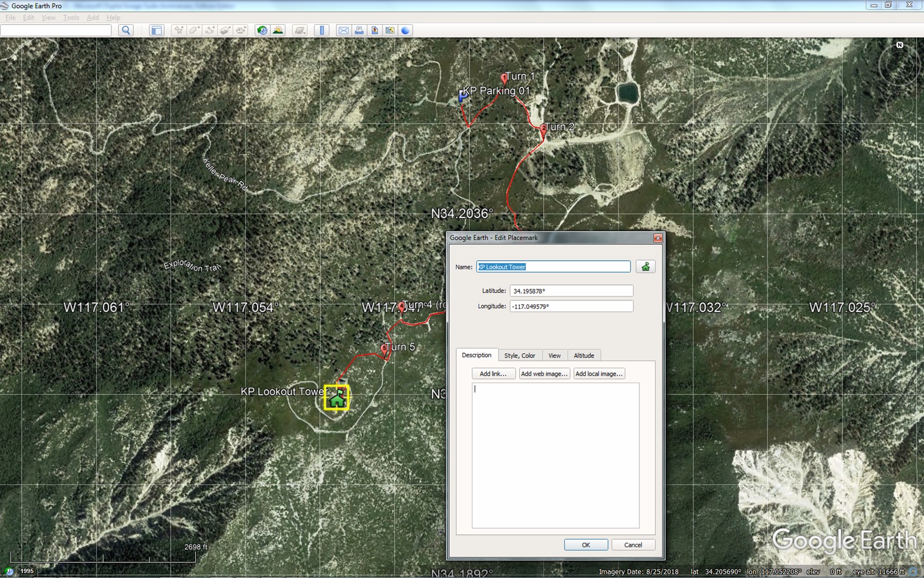Open the ruler measurement tool
This screenshot has height=578, width=924.
[322, 31]
